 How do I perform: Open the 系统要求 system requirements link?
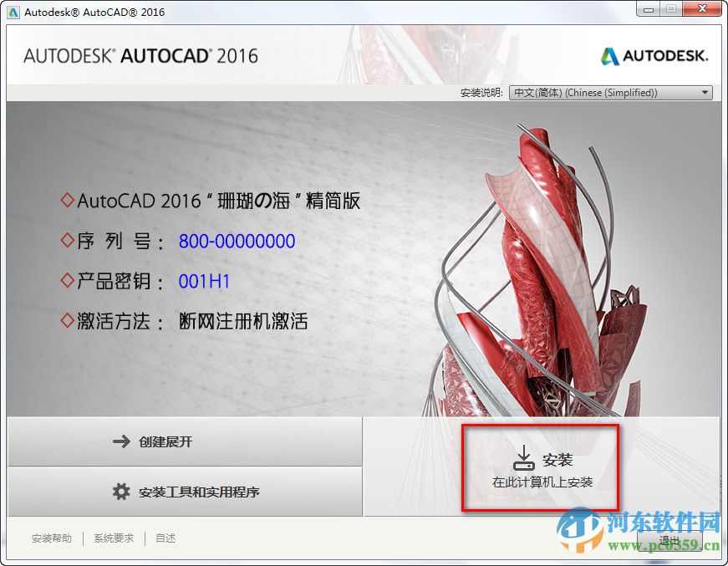(114, 538)
